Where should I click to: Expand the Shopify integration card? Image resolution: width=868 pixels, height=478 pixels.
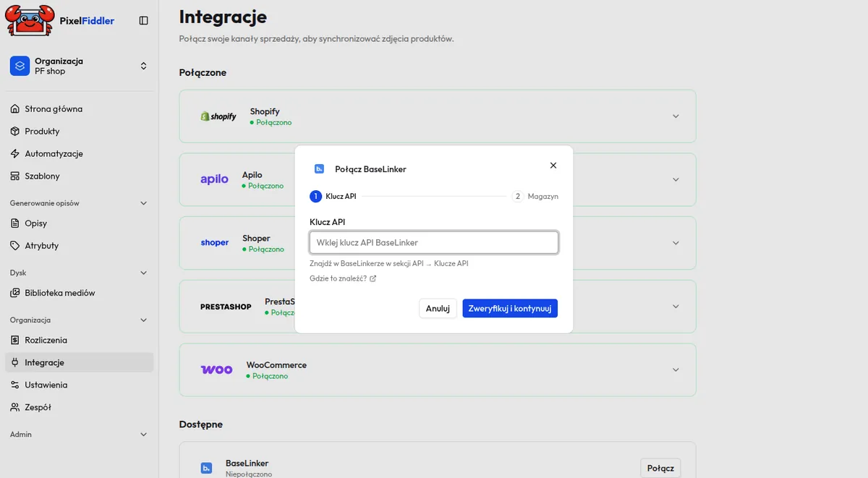click(676, 116)
